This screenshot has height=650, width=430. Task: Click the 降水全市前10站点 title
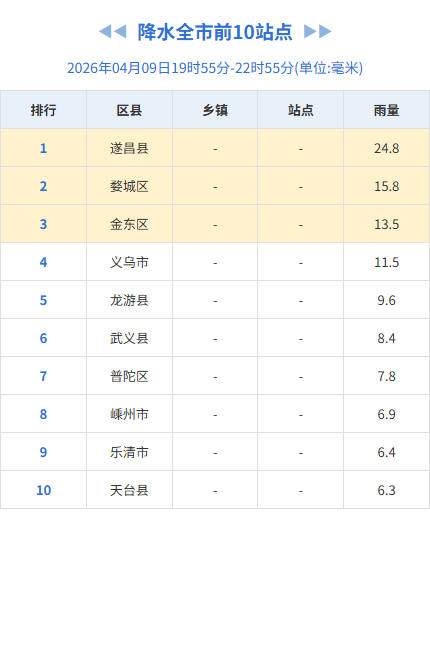tap(215, 32)
